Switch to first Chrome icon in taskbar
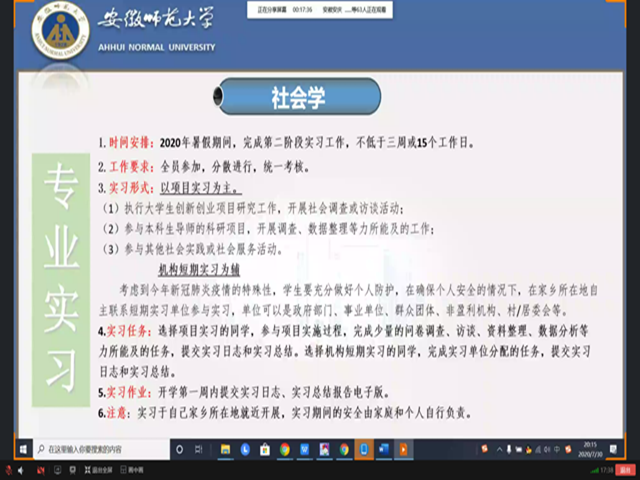The width and height of the screenshot is (640, 480). click(x=285, y=449)
